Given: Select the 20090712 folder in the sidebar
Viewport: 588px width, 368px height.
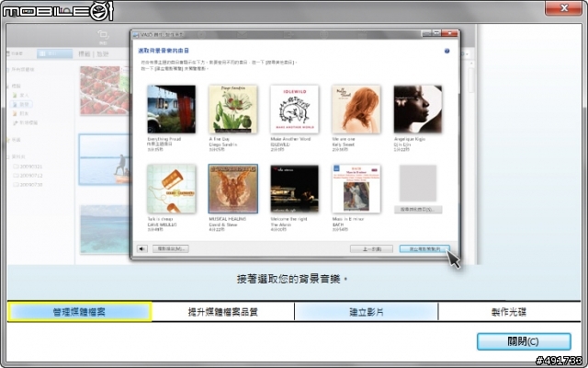Looking at the screenshot, I should click(28, 176).
